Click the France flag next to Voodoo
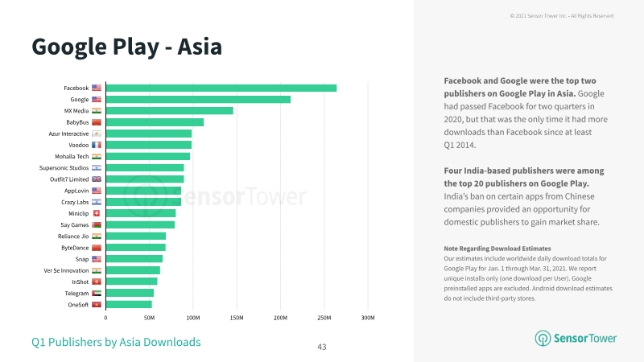The height and width of the screenshot is (362, 644). (97, 145)
